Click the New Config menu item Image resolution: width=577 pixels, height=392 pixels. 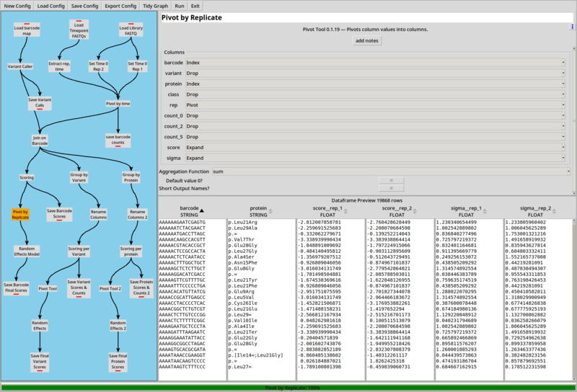pos(17,6)
